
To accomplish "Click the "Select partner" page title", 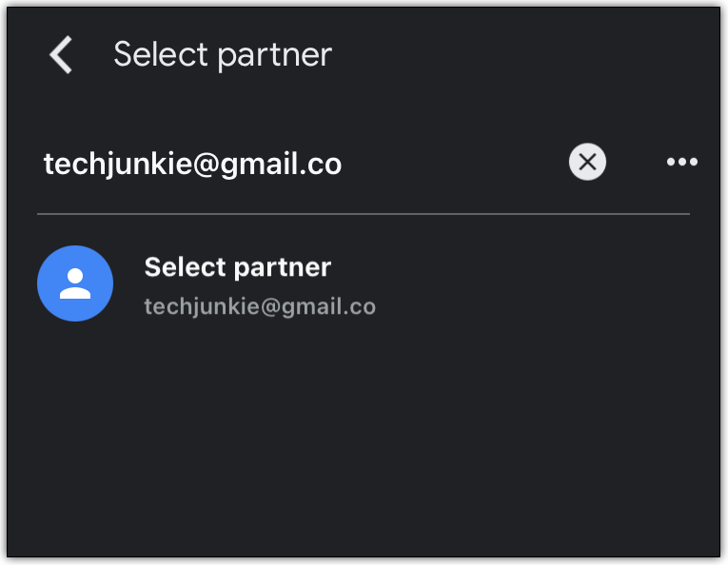I will [x=223, y=54].
